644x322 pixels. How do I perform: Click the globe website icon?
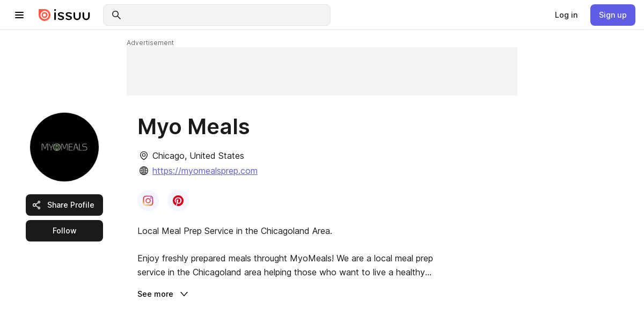pos(144,171)
